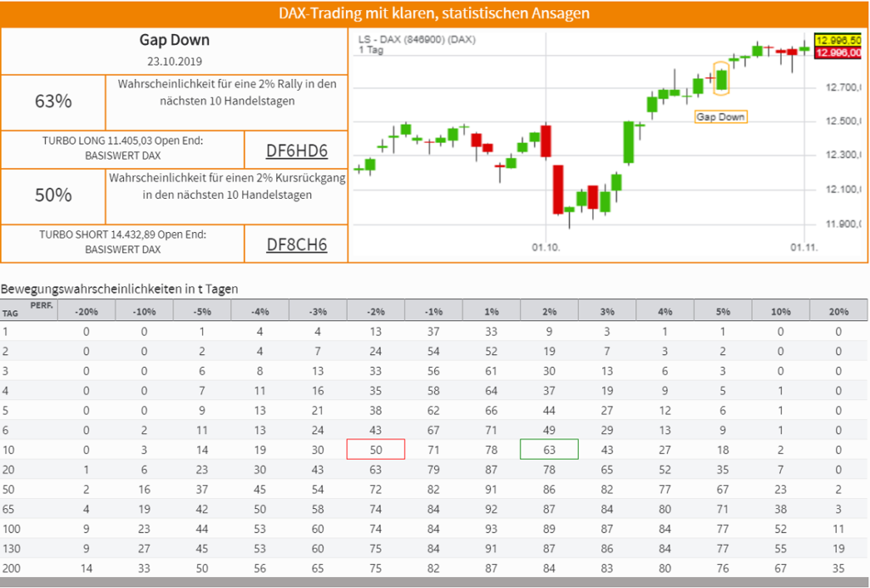The width and height of the screenshot is (870, 588).
Task: Click the date 23.10.2019
Action: click(174, 61)
